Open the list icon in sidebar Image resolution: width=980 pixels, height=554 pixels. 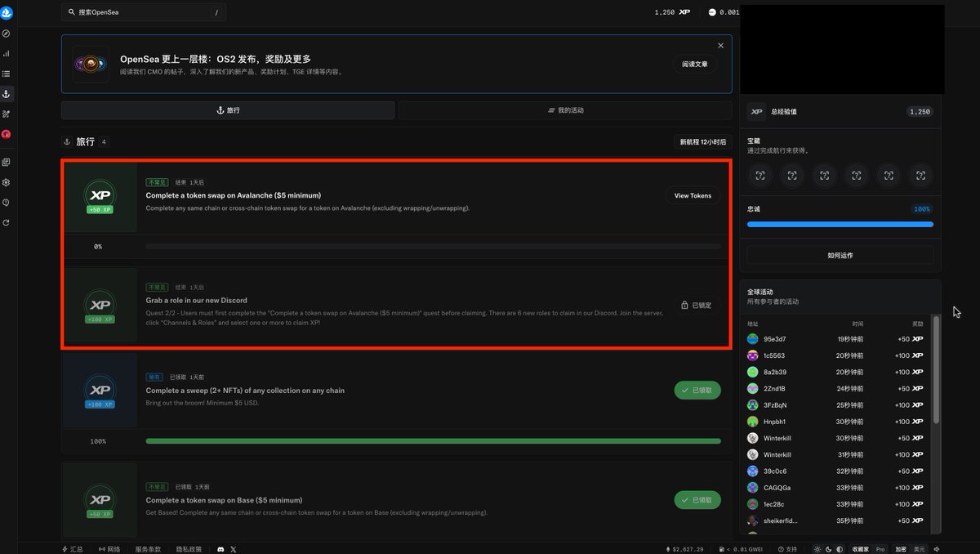point(7,74)
